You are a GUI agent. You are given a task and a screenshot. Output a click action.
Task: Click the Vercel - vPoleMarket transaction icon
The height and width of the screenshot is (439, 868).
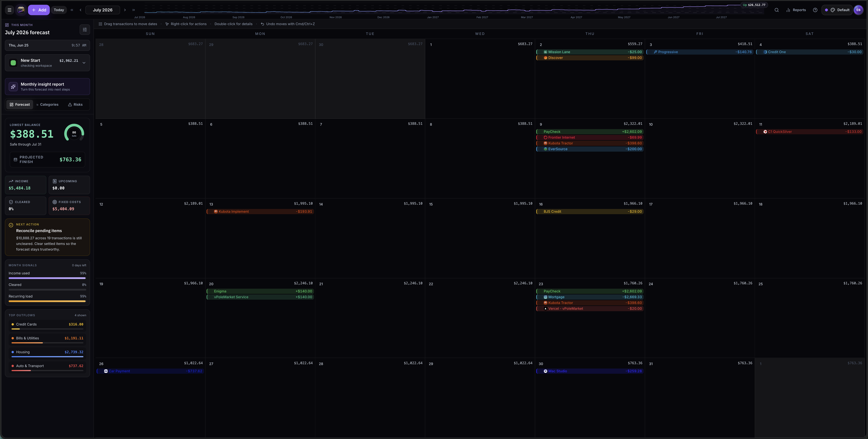(x=546, y=308)
